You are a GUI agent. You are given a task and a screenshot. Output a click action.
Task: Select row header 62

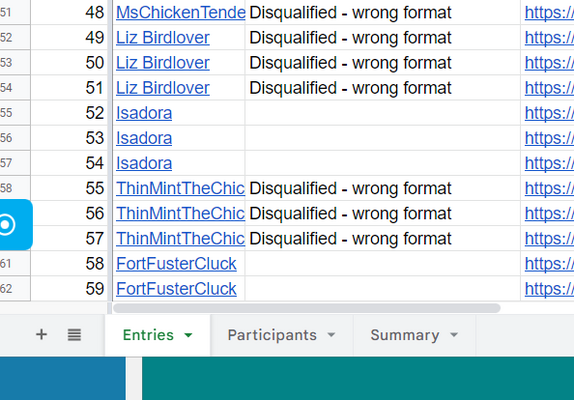point(15,289)
